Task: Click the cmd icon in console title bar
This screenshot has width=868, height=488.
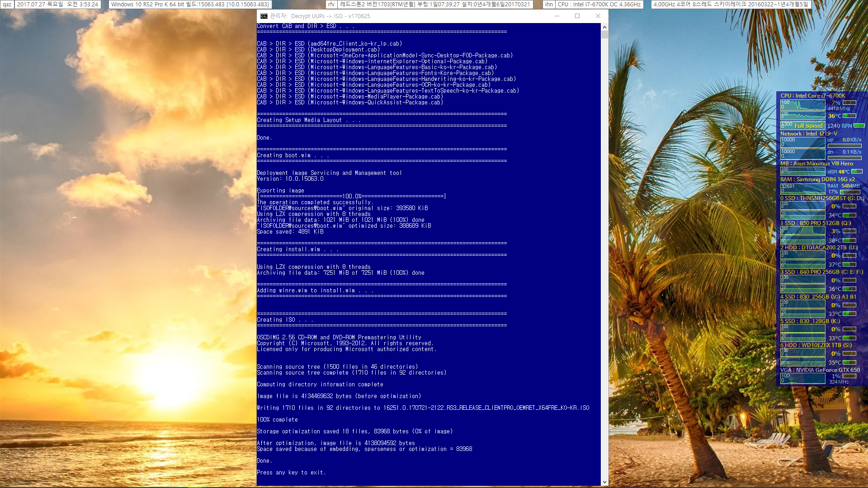Action: pos(264,16)
